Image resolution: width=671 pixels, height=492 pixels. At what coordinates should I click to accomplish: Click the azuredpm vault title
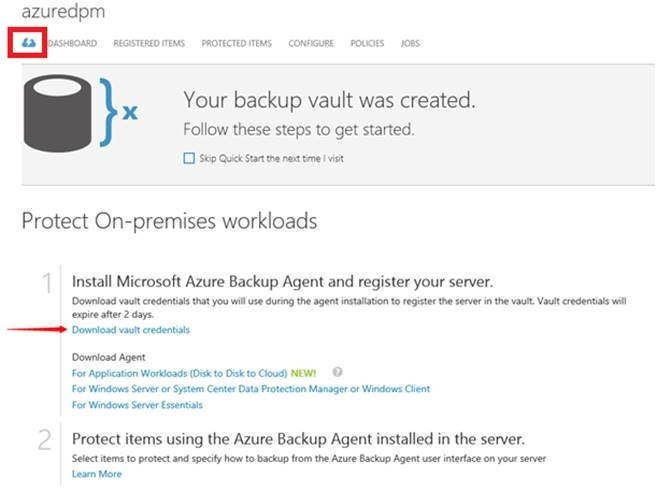pos(63,13)
